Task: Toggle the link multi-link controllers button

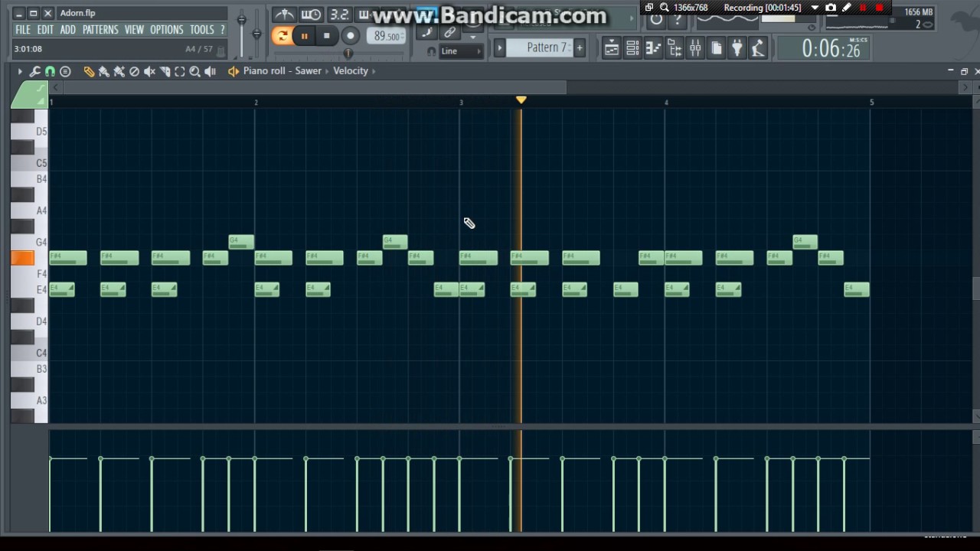Action: (x=450, y=32)
